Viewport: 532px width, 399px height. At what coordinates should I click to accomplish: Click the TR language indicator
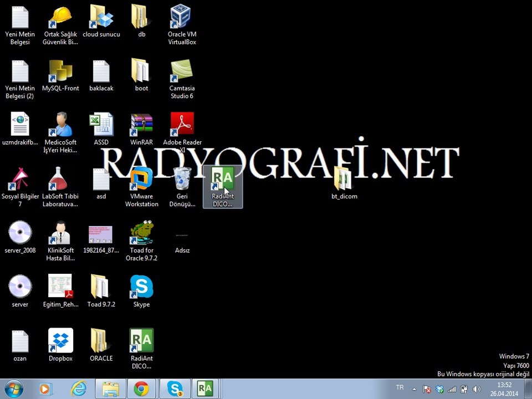pos(400,387)
